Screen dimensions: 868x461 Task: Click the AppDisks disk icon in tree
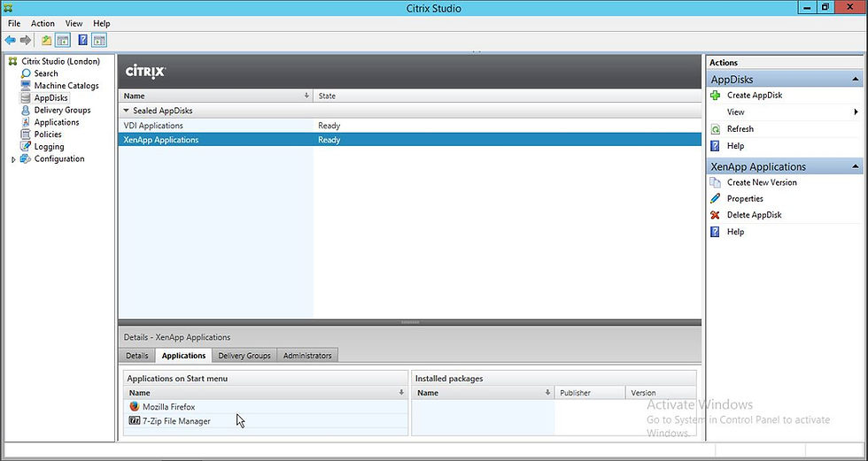click(x=26, y=98)
